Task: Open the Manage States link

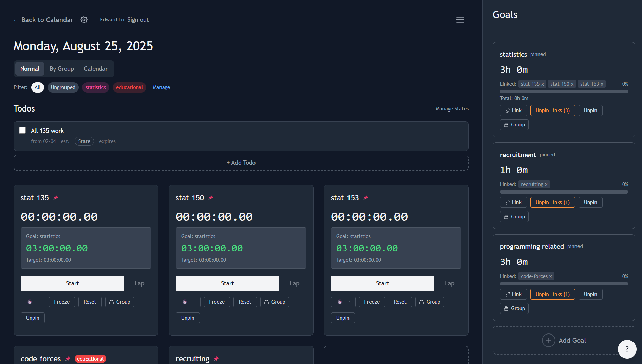Action: click(452, 108)
